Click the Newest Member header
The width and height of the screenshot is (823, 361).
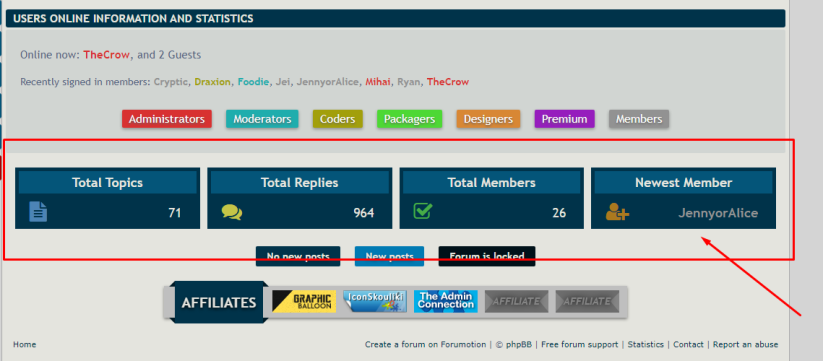pyautogui.click(x=683, y=183)
